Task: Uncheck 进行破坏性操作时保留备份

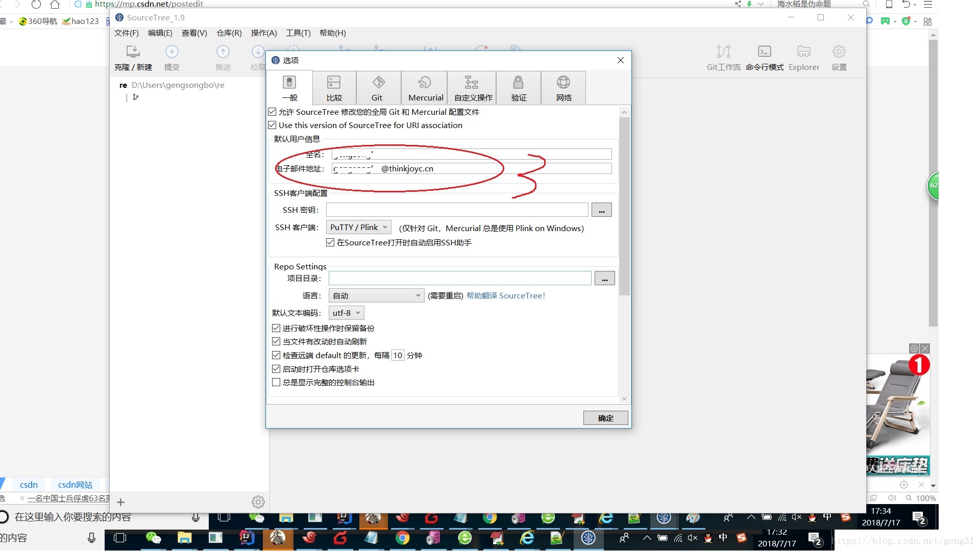Action: point(276,328)
